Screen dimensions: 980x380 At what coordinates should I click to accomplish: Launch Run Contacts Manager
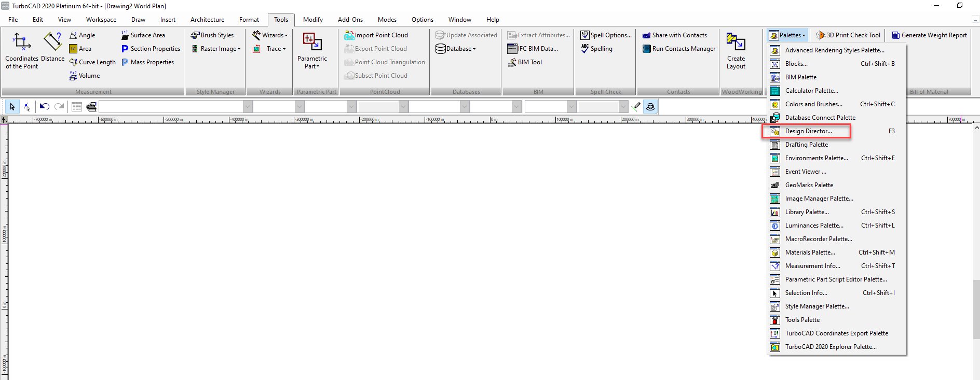click(679, 49)
